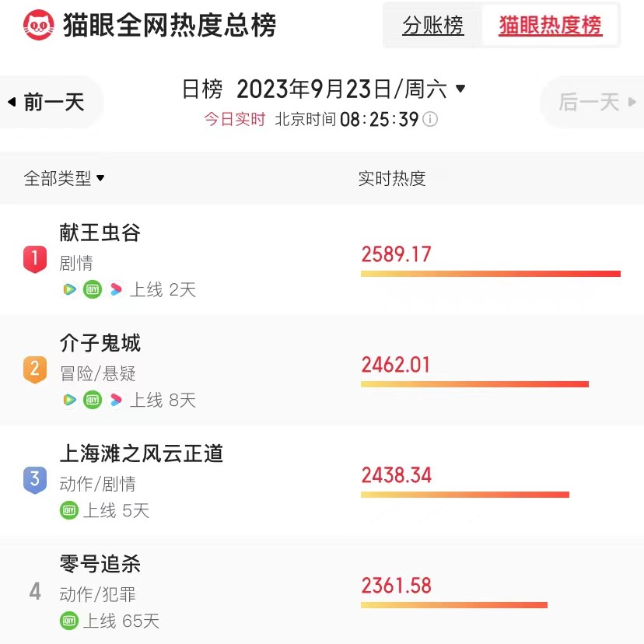This screenshot has height=644, width=644.
Task: Switch to the 分账榜 tab
Action: tap(434, 25)
